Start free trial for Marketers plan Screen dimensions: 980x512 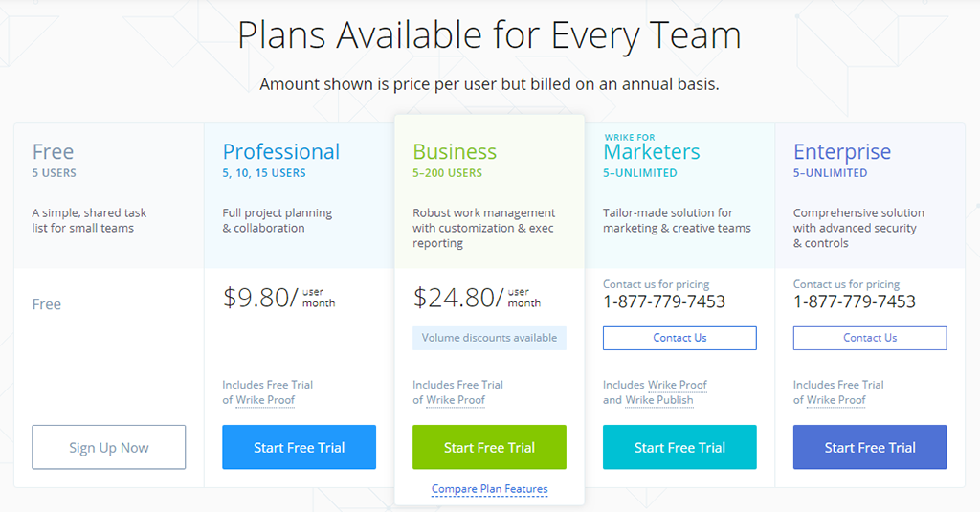679,447
